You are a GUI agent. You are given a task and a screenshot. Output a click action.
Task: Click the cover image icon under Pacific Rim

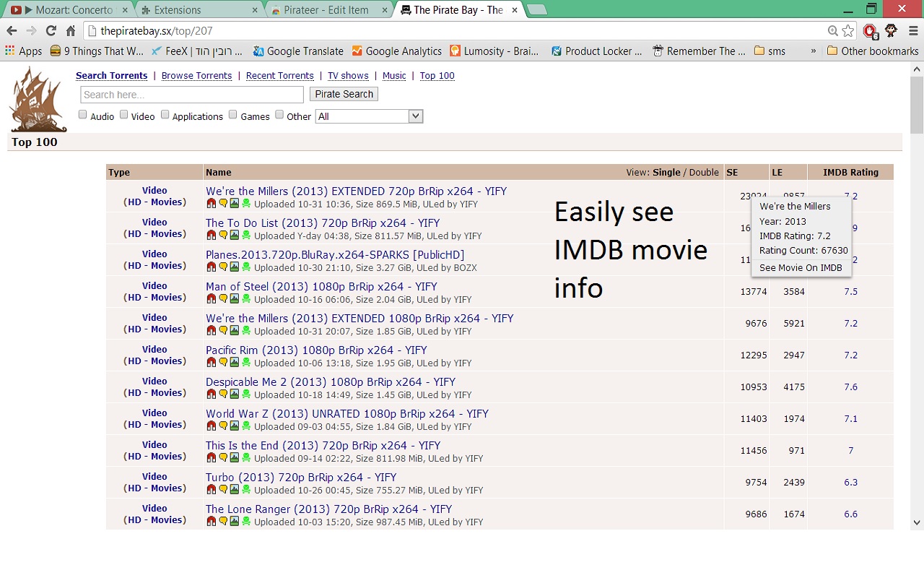pos(235,363)
